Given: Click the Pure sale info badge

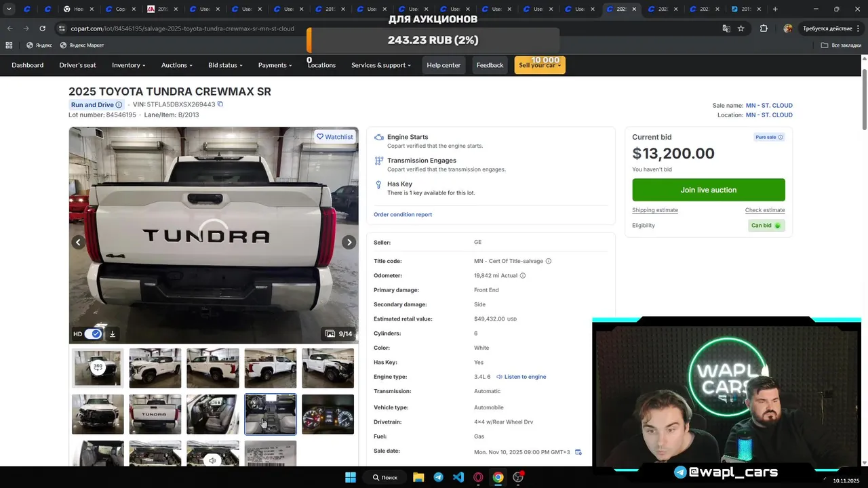Looking at the screenshot, I should (x=769, y=137).
